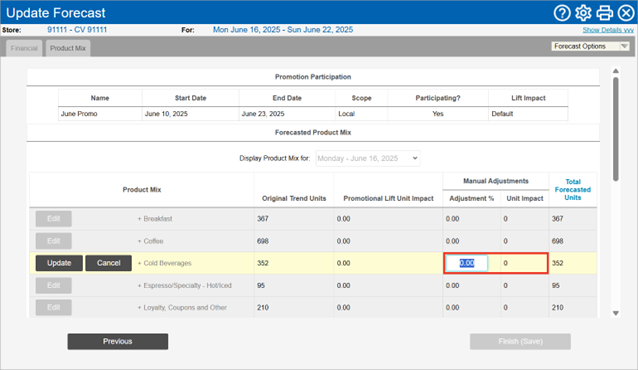The height and width of the screenshot is (370, 638).
Task: Open settings gear icon in header
Action: click(x=583, y=13)
